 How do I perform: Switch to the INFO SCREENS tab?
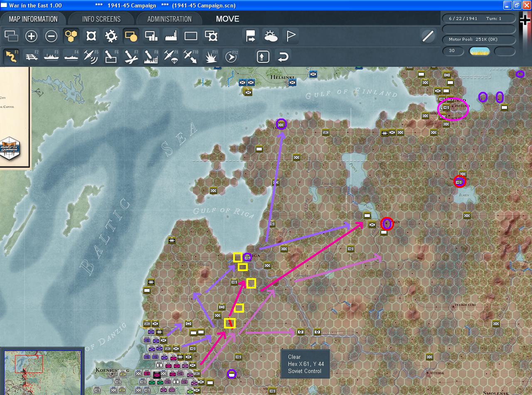(101, 19)
